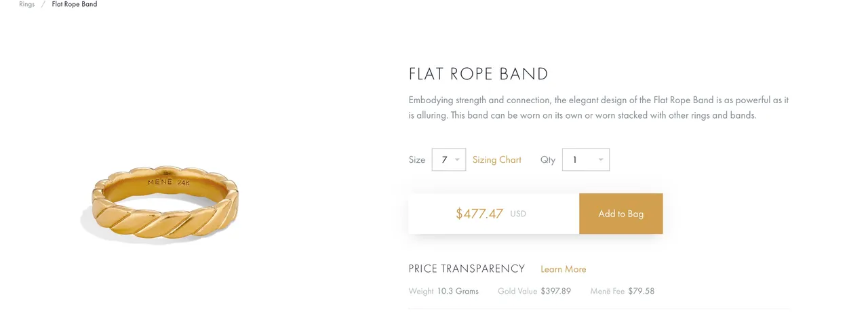Screen dimensions: 868x312
Task: Expand the Qty dropdown showing 1
Action: pyautogui.click(x=586, y=160)
